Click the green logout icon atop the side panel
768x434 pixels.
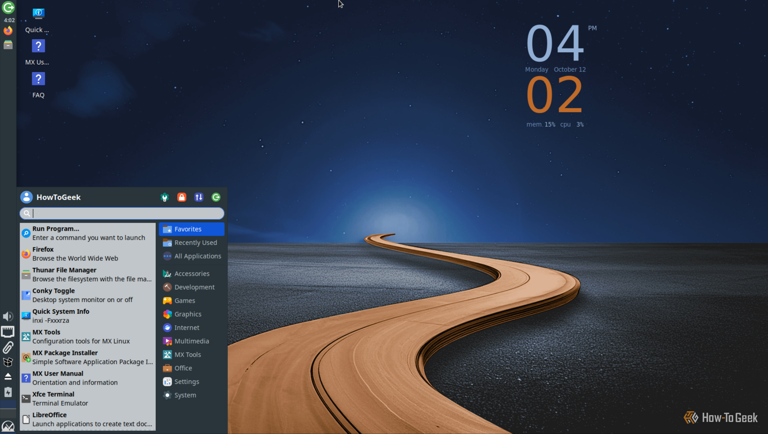click(8, 7)
